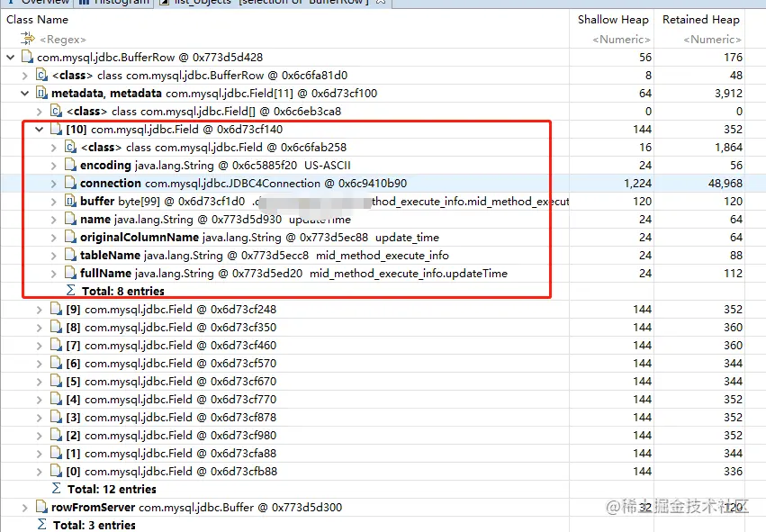Click the object icon of encoding String
The height and width of the screenshot is (532, 766).
(x=70, y=165)
